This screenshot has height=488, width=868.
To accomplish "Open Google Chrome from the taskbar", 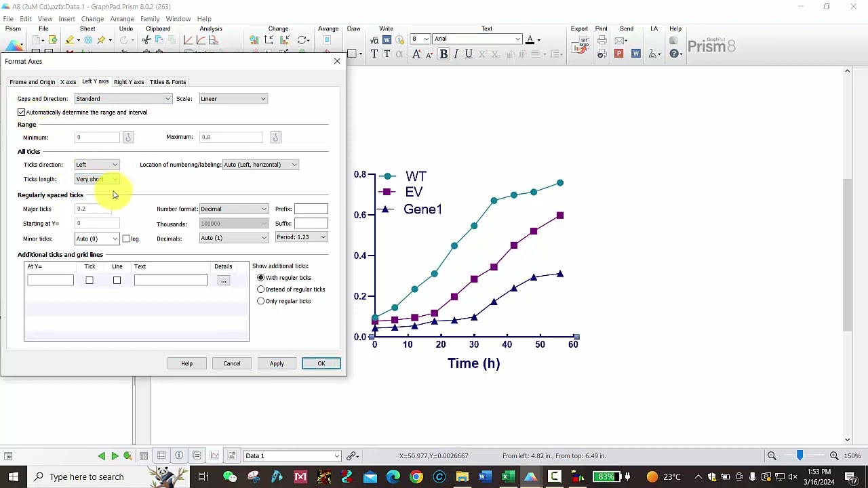I will tap(416, 476).
